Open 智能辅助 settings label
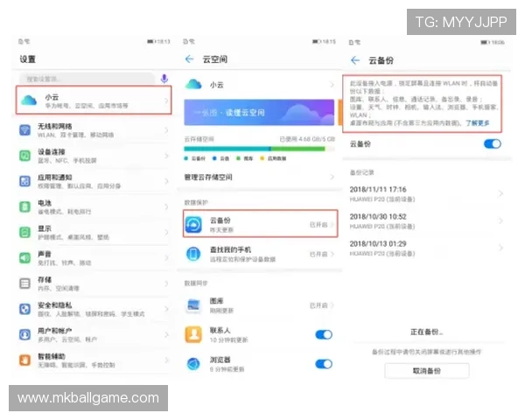Screen dimensions: 525x420 (52, 356)
